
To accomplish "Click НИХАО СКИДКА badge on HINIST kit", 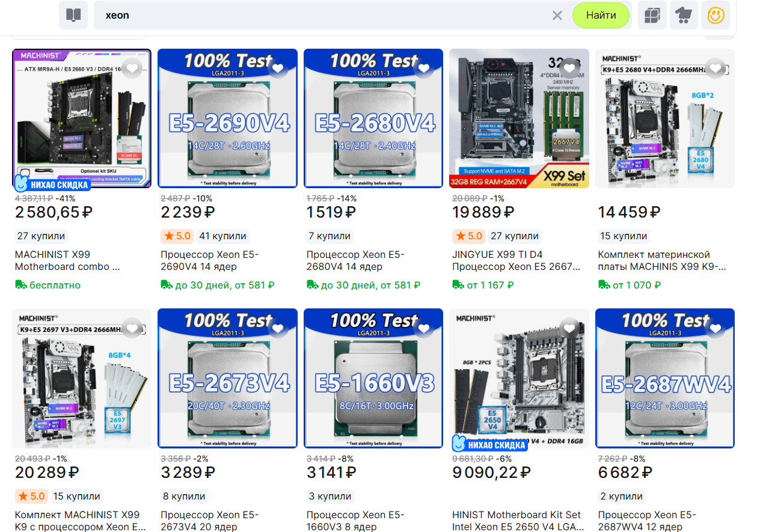I will pyautogui.click(x=490, y=444).
